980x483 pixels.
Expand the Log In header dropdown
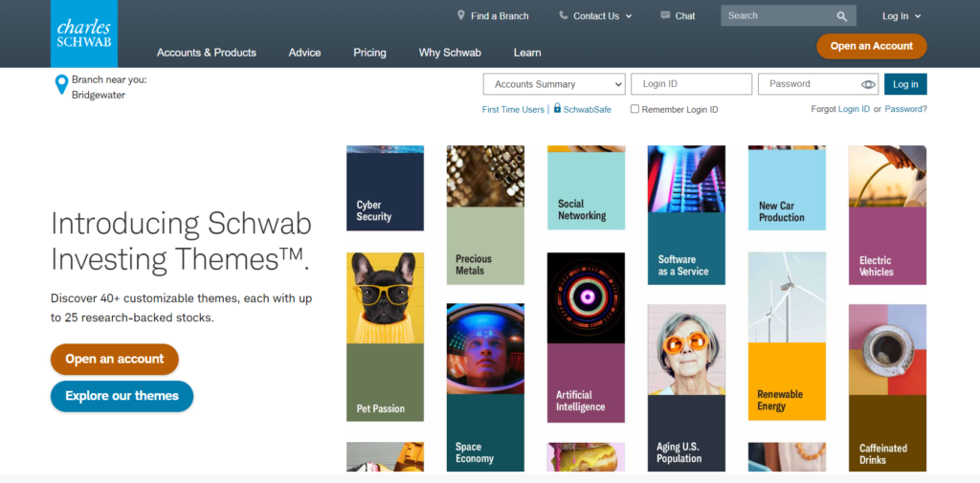902,16
